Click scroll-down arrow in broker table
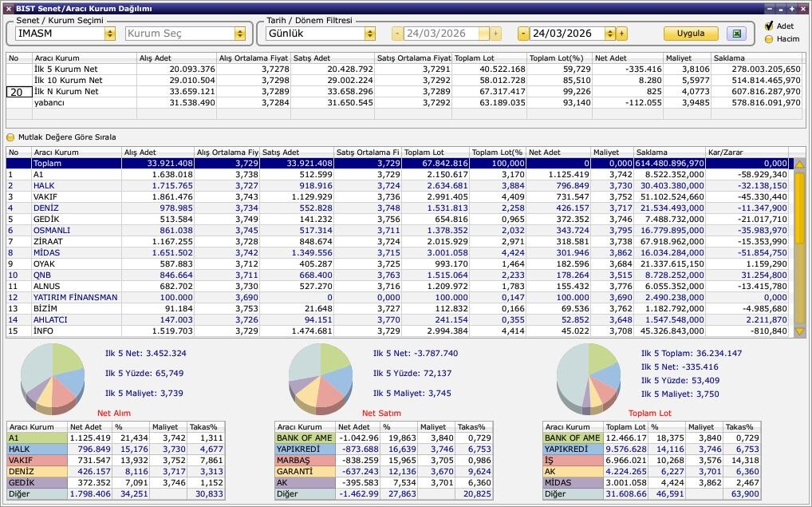Screen dimensions: 812x507 [x=799, y=331]
